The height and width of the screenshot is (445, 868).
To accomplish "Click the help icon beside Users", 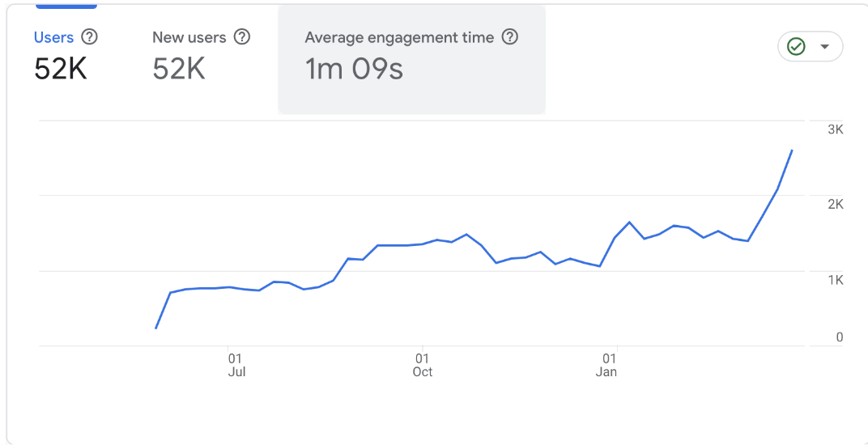I will pyautogui.click(x=89, y=38).
